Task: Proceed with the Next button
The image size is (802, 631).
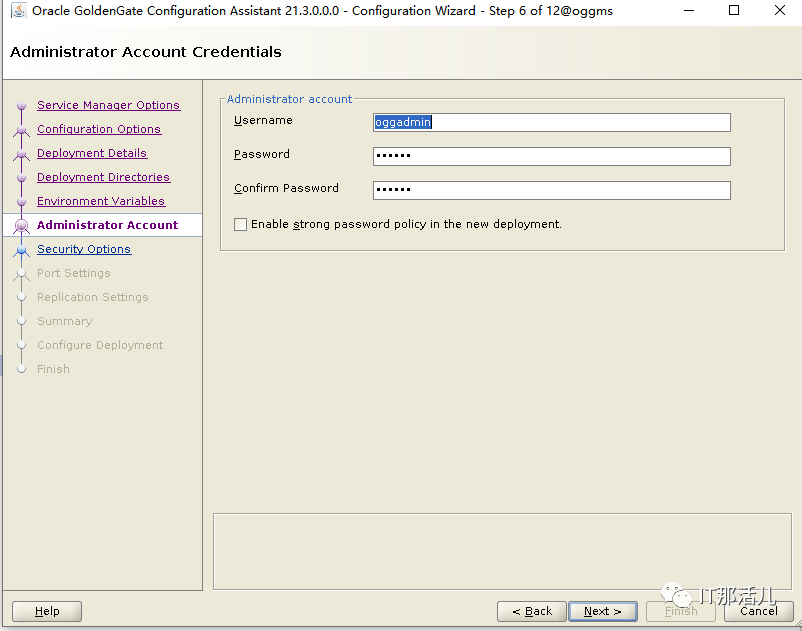Action: (x=603, y=611)
